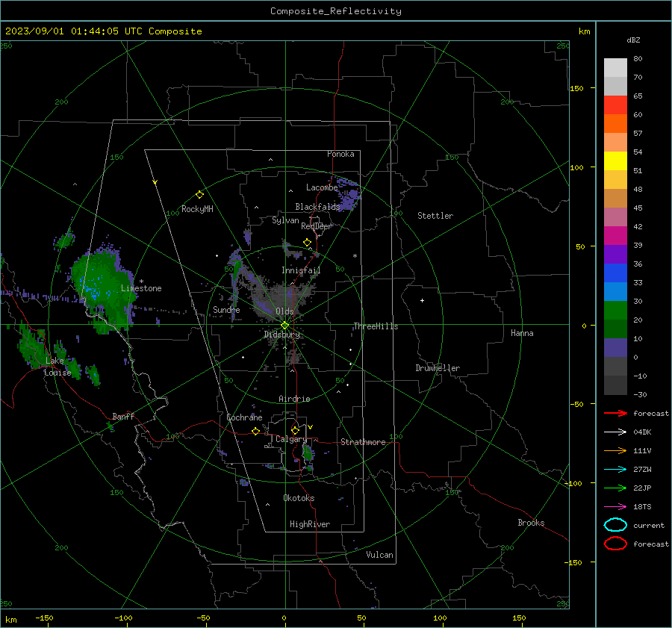The height and width of the screenshot is (628, 672).
Task: Click the purple echo patch east of Lacombe
Action: click(x=349, y=195)
